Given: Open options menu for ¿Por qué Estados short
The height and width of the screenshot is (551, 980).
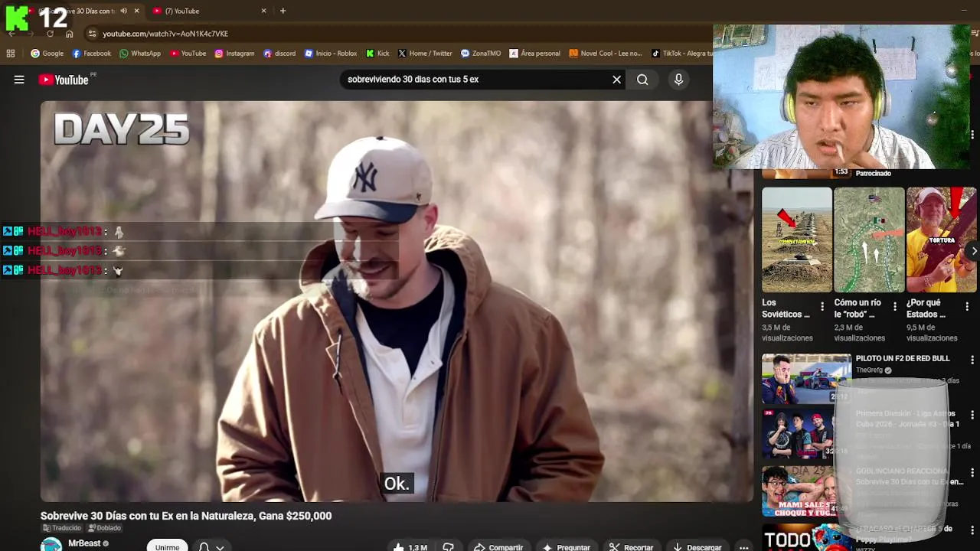Looking at the screenshot, I should (x=967, y=306).
